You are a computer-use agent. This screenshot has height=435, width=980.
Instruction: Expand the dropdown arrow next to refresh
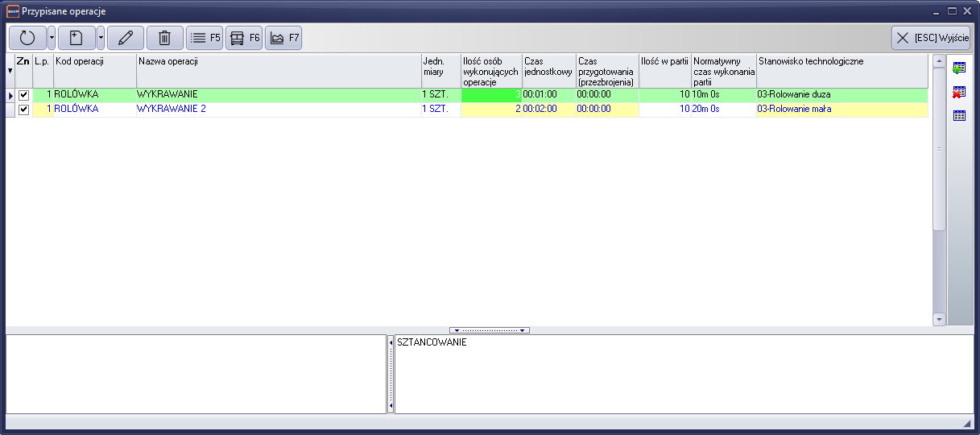(x=52, y=38)
